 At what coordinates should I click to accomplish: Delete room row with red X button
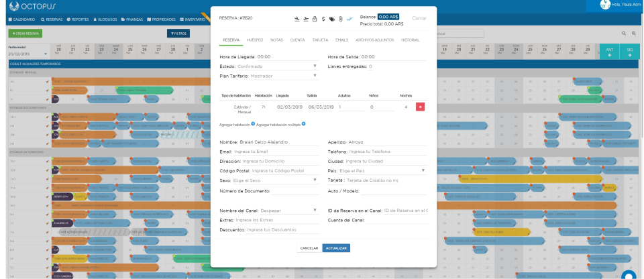click(420, 107)
